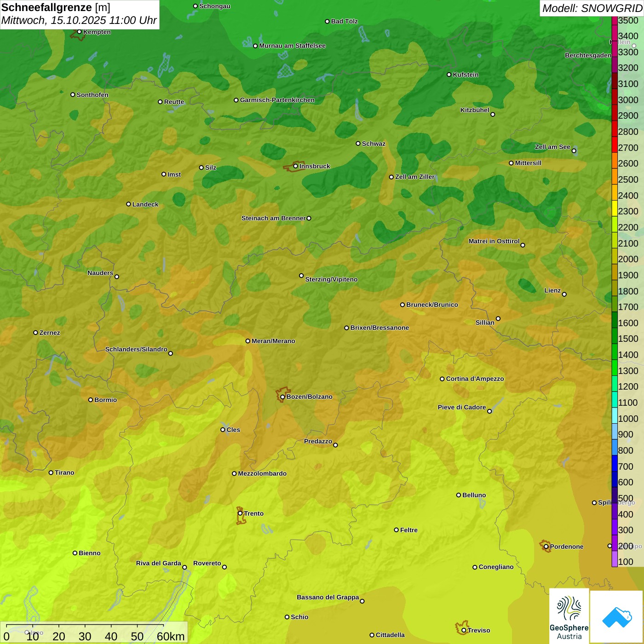
Task: Click the "Matrei in Osttirol" label
Action: (x=494, y=241)
